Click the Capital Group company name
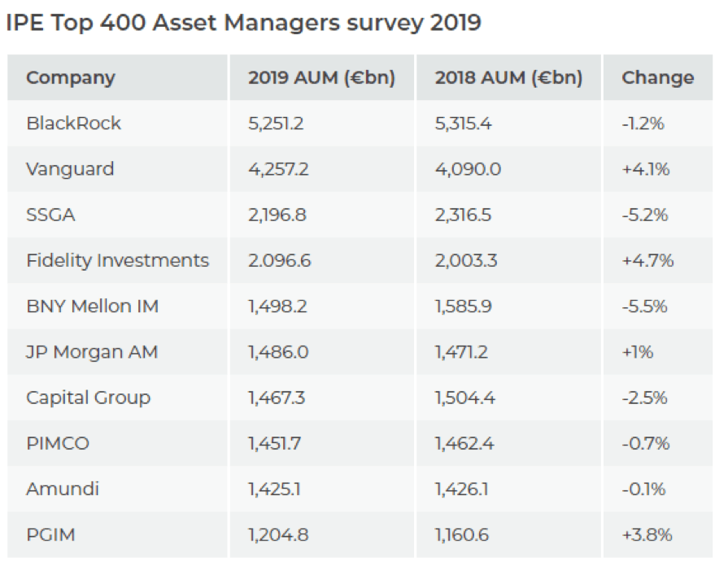Viewport: 728px width, 574px height. [88, 398]
